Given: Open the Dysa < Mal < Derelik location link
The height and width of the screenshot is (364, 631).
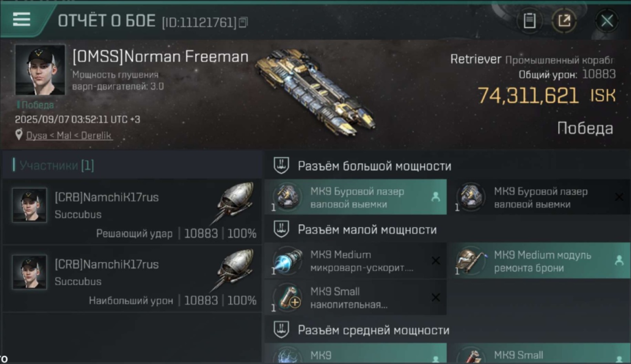Looking at the screenshot, I should pos(69,135).
